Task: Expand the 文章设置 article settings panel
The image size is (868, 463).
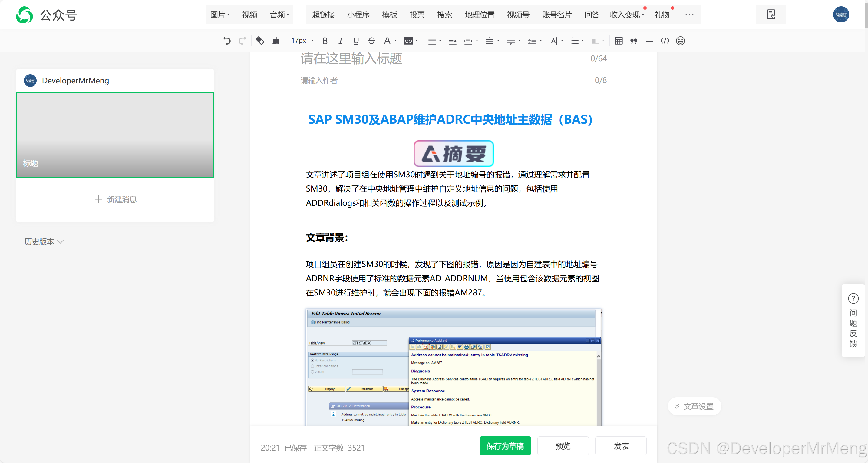Action: (694, 406)
